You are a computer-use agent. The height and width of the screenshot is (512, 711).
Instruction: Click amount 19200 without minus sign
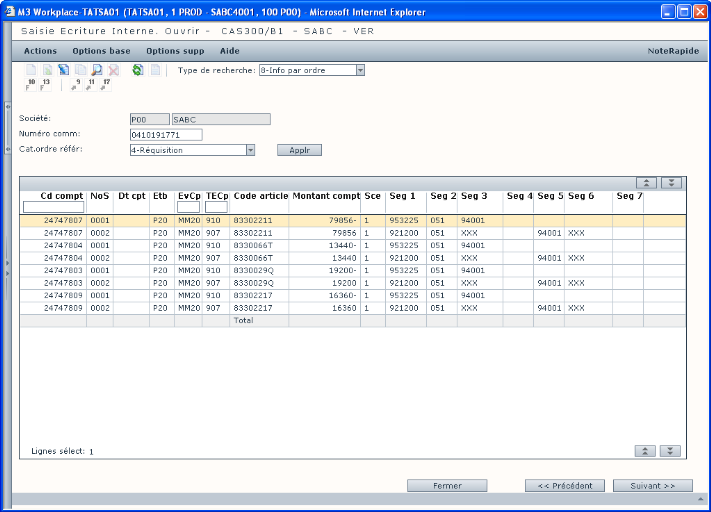344,283
